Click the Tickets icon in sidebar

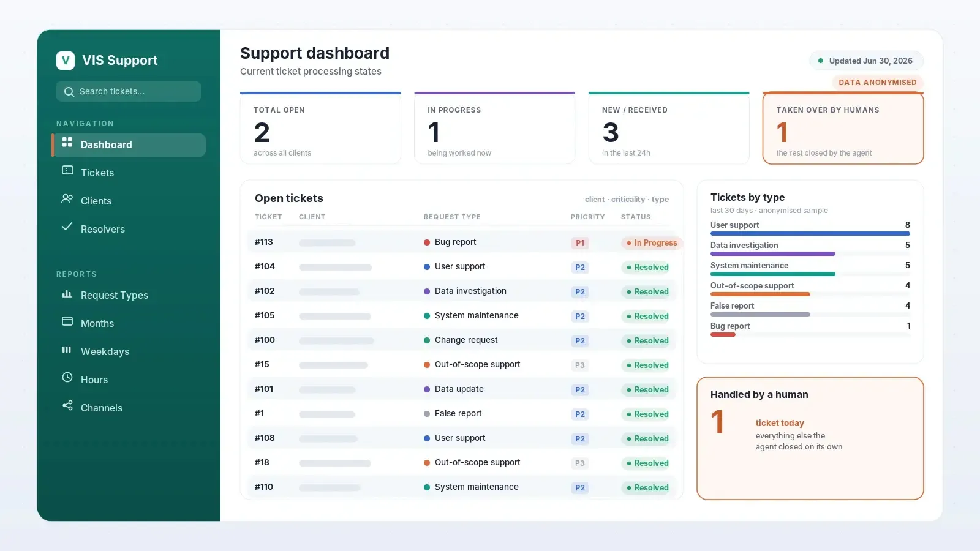coord(67,170)
